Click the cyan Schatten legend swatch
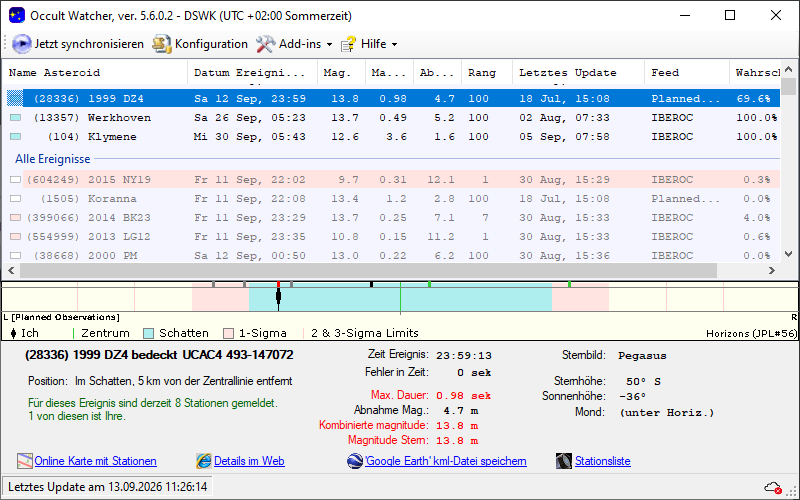 [148, 333]
